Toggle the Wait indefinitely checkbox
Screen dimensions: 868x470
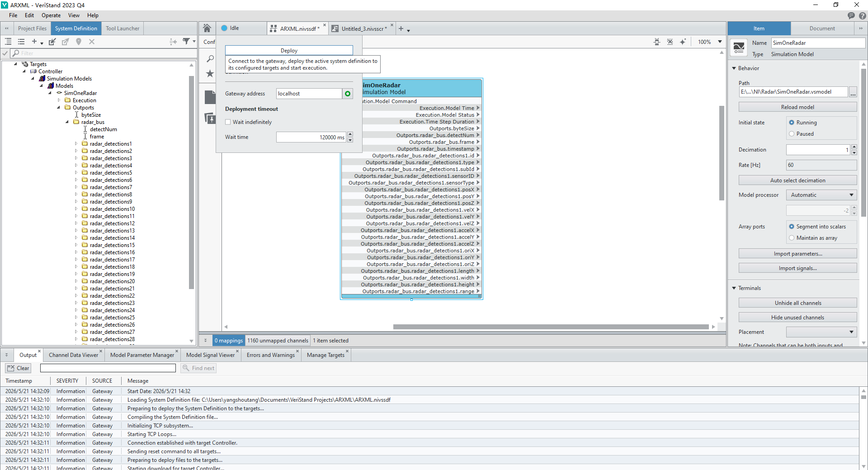(x=228, y=122)
